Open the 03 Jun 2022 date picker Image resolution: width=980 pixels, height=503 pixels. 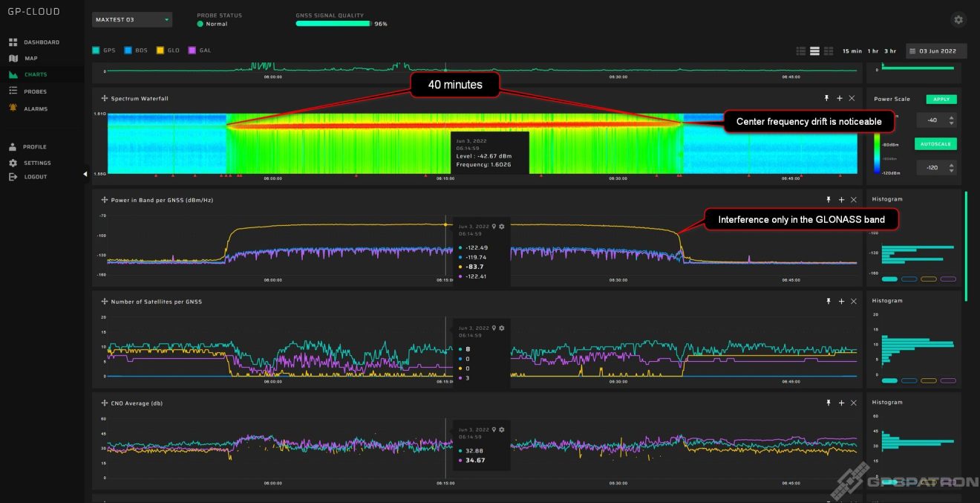[x=937, y=51]
